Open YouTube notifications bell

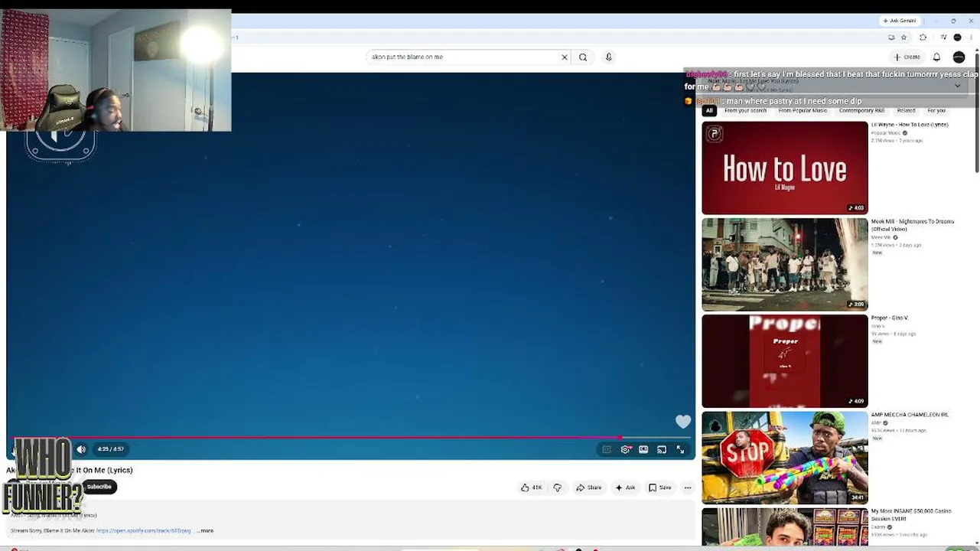click(x=936, y=57)
